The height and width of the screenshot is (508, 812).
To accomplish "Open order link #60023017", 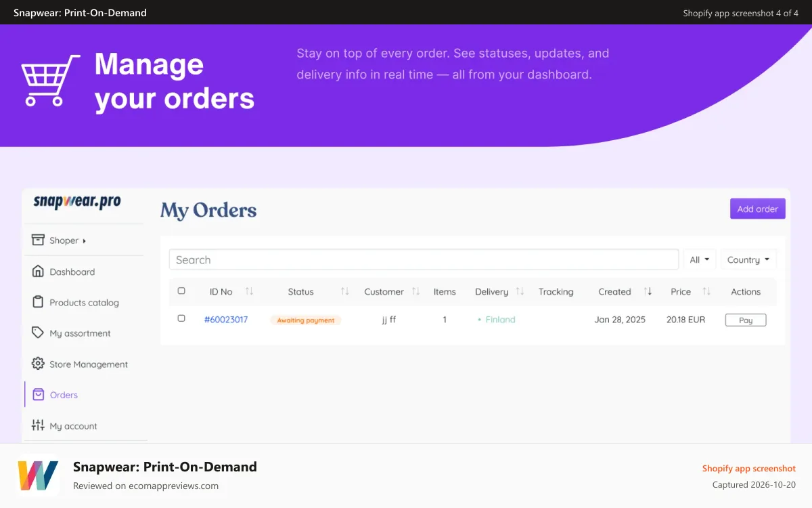I will coord(226,320).
